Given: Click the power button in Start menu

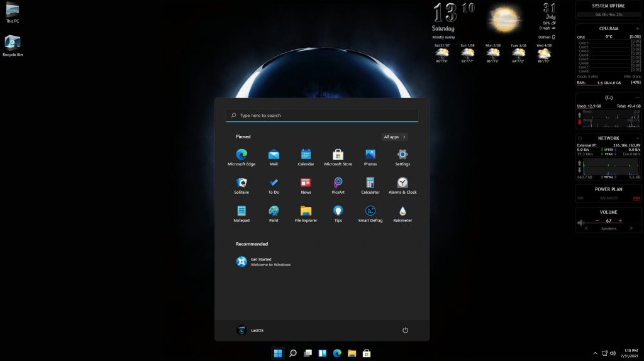Looking at the screenshot, I should 405,330.
